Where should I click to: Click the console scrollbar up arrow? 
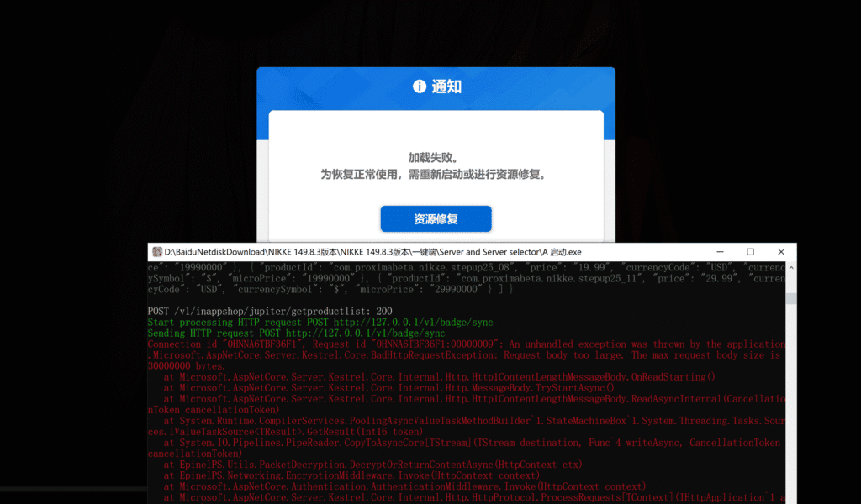click(x=791, y=268)
